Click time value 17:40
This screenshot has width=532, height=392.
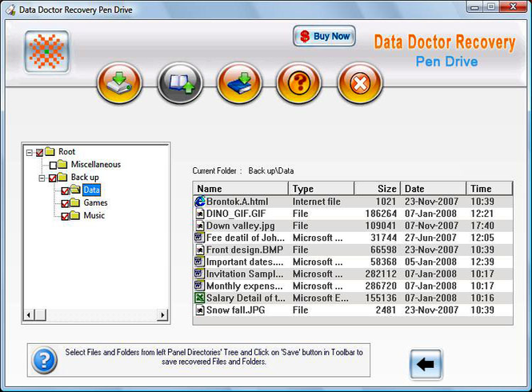point(482,226)
